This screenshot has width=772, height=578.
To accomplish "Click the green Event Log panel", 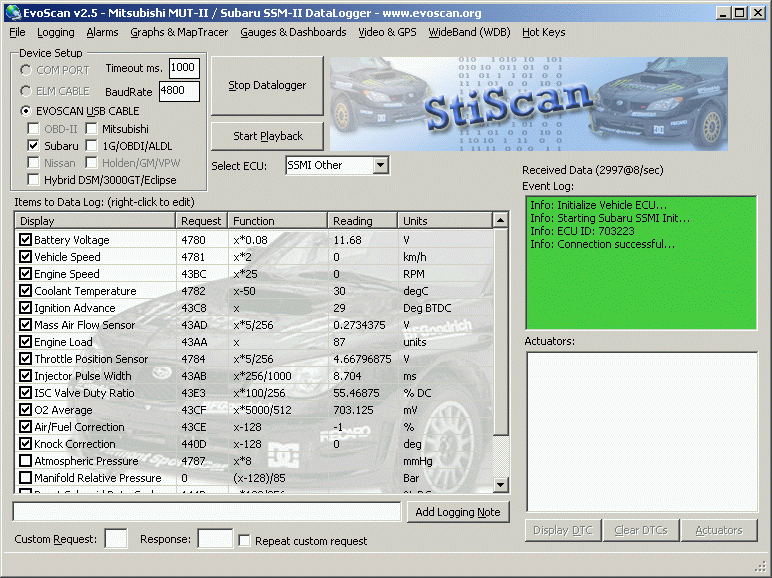I will pyautogui.click(x=641, y=262).
